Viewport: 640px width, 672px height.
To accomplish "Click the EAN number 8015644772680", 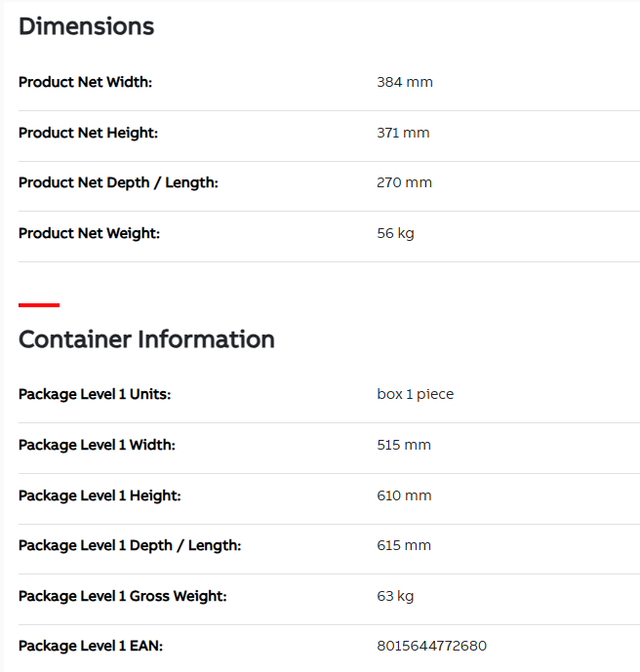I will coord(431,646).
